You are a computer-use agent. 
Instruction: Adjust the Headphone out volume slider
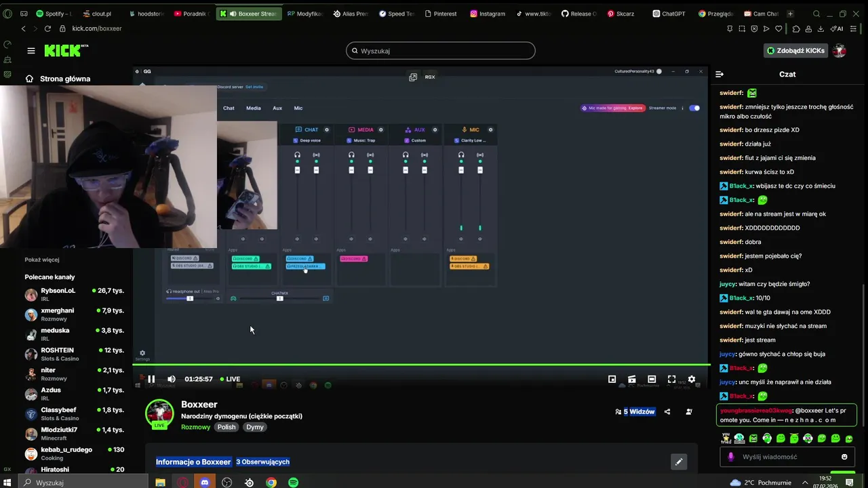190,298
